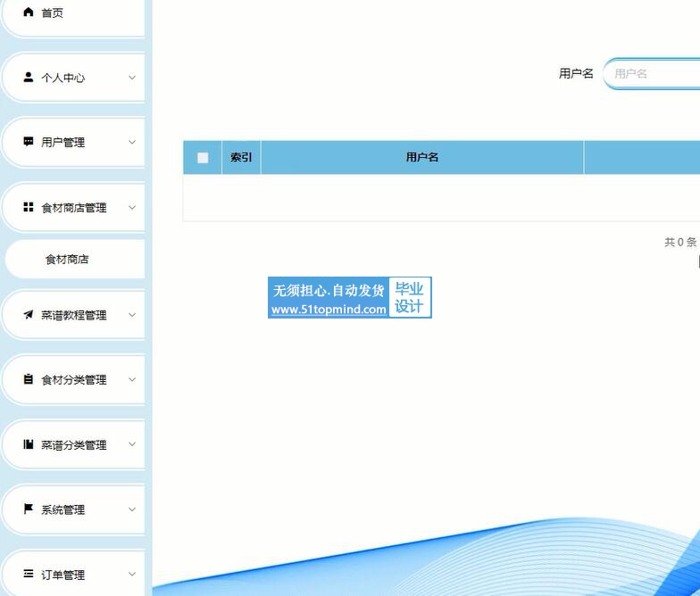Screen dimensions: 700x596
Task: Click the flag icon for 系统管理
Action: point(29,509)
